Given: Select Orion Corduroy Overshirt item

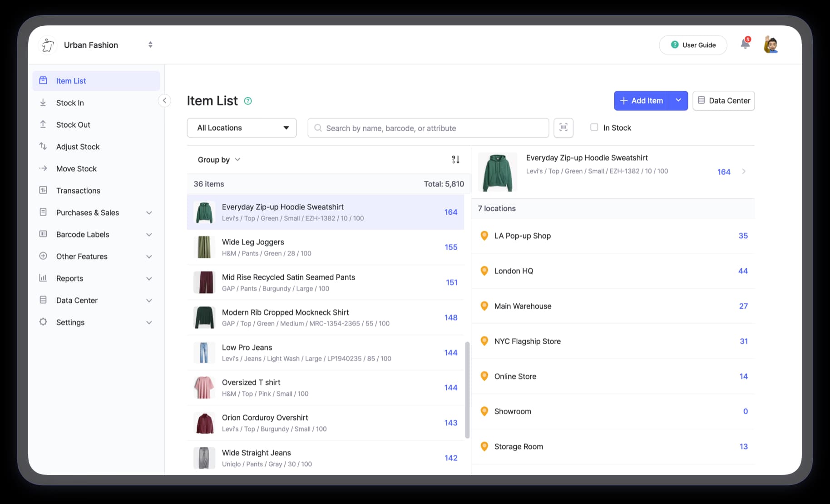Looking at the screenshot, I should 326,423.
